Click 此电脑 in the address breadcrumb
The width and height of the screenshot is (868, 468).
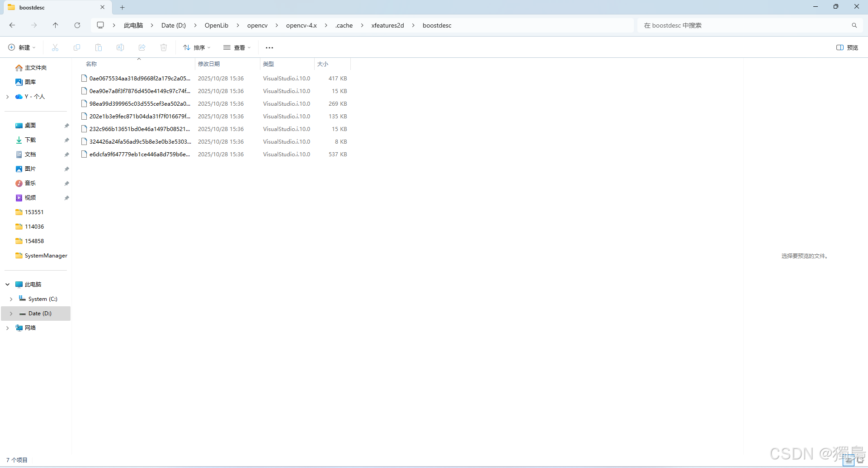133,25
